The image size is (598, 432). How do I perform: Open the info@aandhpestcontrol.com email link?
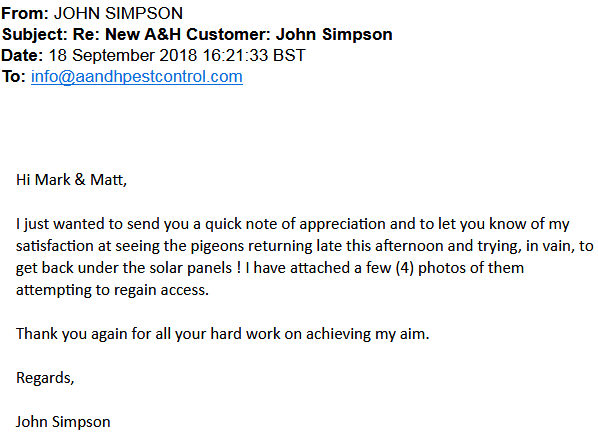(x=137, y=77)
